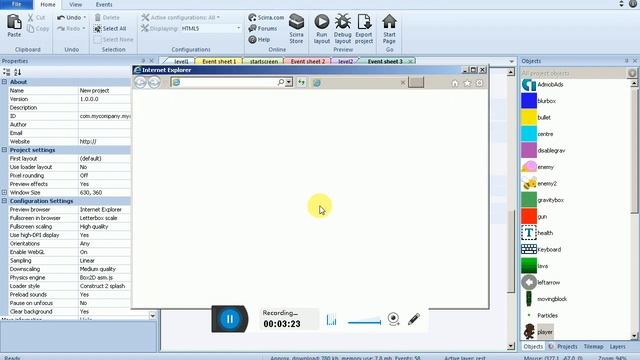Open the level1 layout tab
Screen dimensions: 640x360
coord(181,61)
